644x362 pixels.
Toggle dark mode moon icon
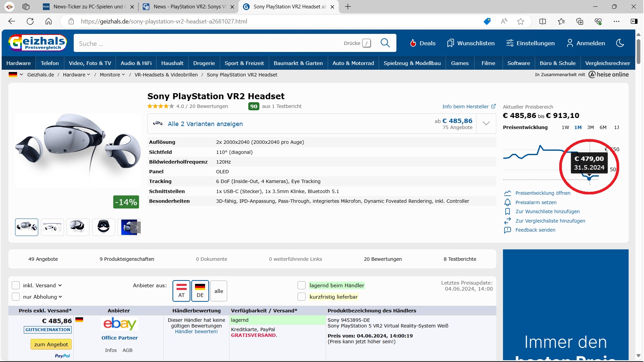tap(620, 43)
